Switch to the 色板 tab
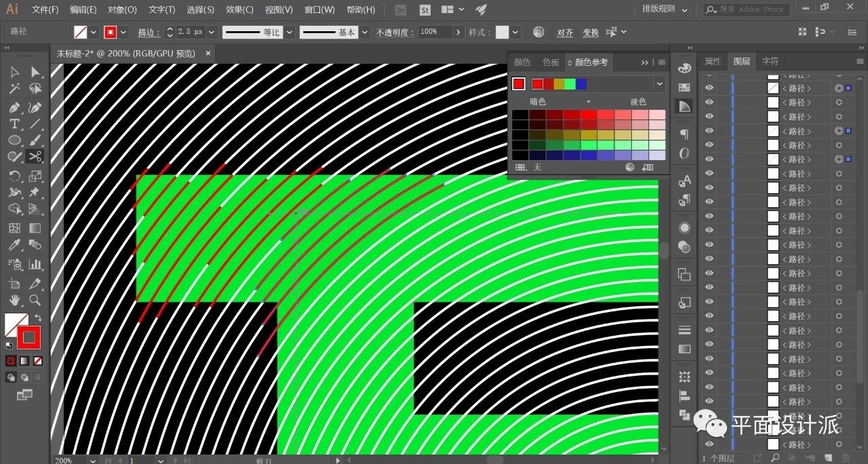Viewport: 868px width, 464px height. pyautogui.click(x=551, y=62)
